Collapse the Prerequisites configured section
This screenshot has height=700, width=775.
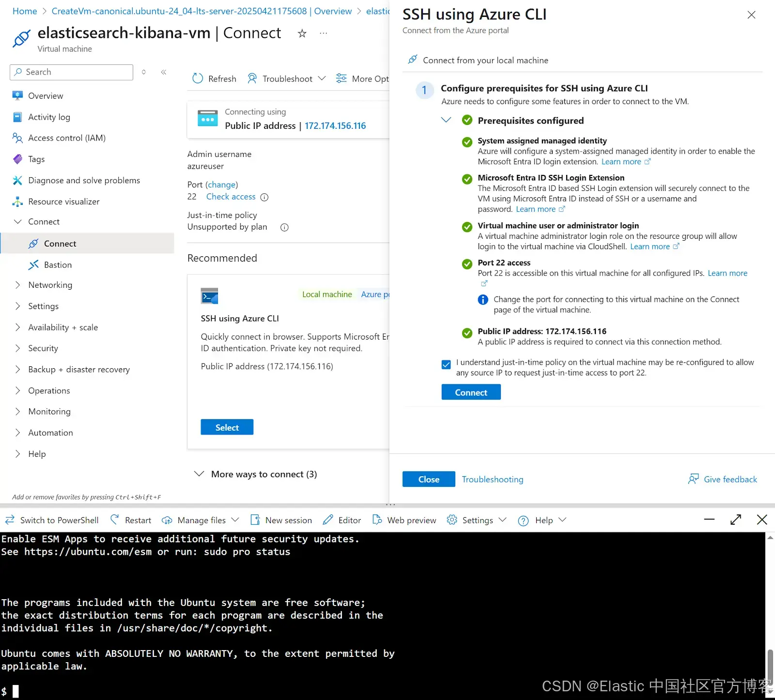pyautogui.click(x=446, y=120)
